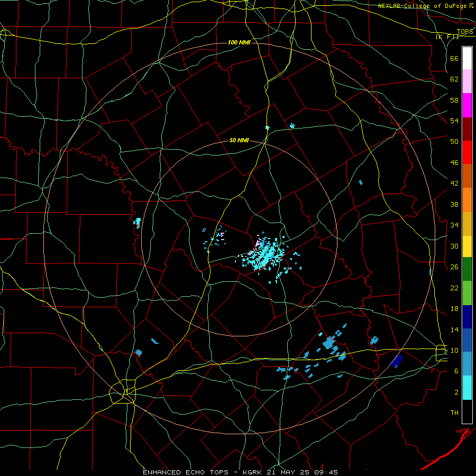Click the 6 scale label

(x=456, y=371)
